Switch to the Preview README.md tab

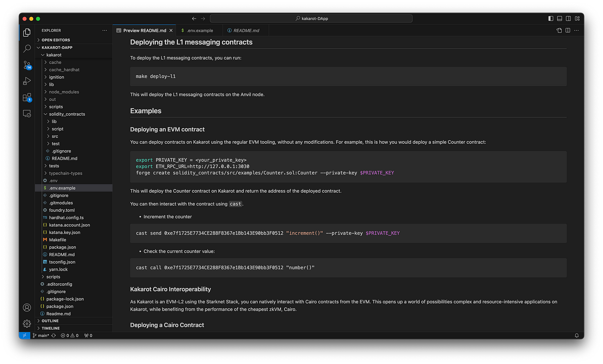144,31
